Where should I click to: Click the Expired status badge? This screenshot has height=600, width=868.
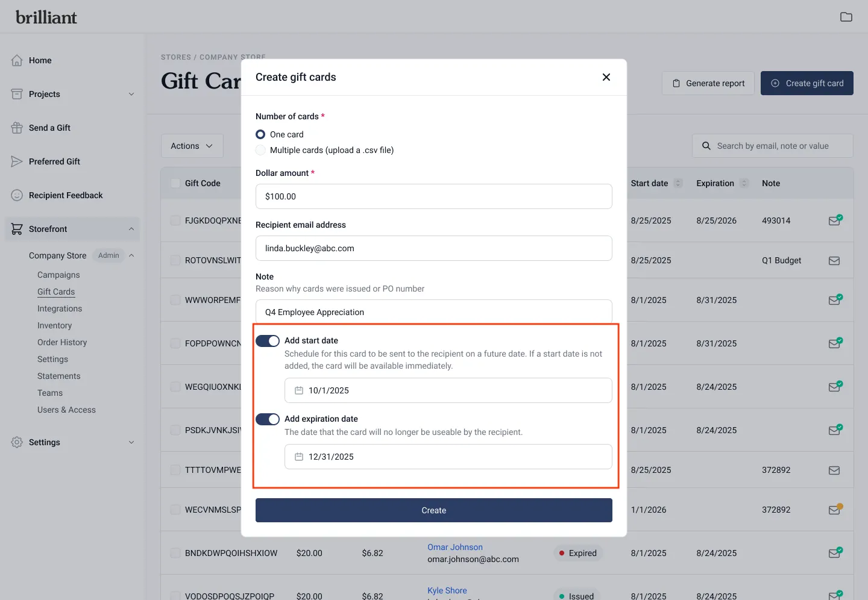pos(578,553)
